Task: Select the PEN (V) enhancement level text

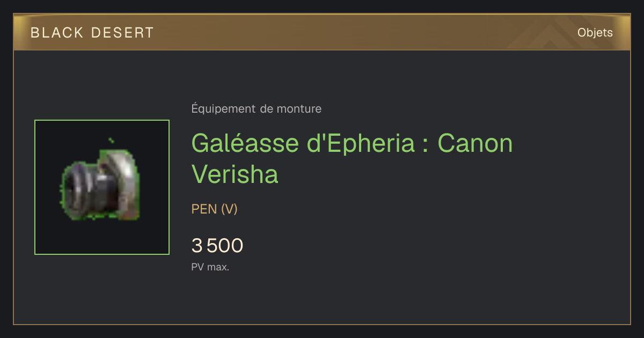Action: [x=214, y=209]
